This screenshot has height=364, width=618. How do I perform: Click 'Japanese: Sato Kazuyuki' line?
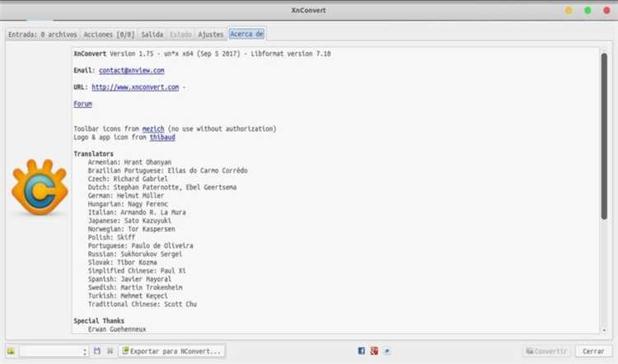coord(129,221)
